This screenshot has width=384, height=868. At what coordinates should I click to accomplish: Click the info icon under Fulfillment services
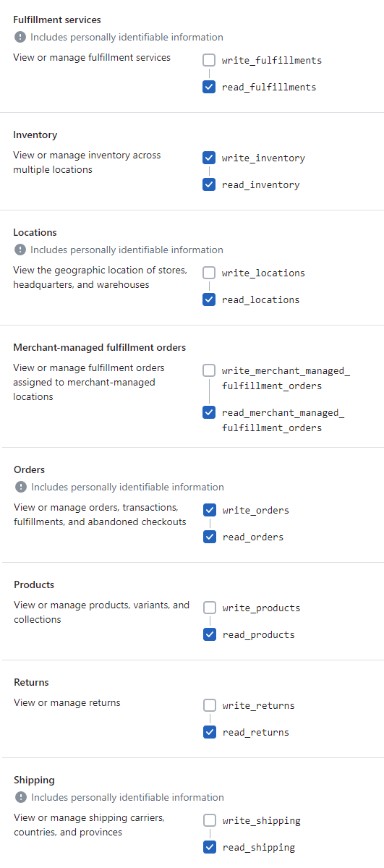[20, 37]
